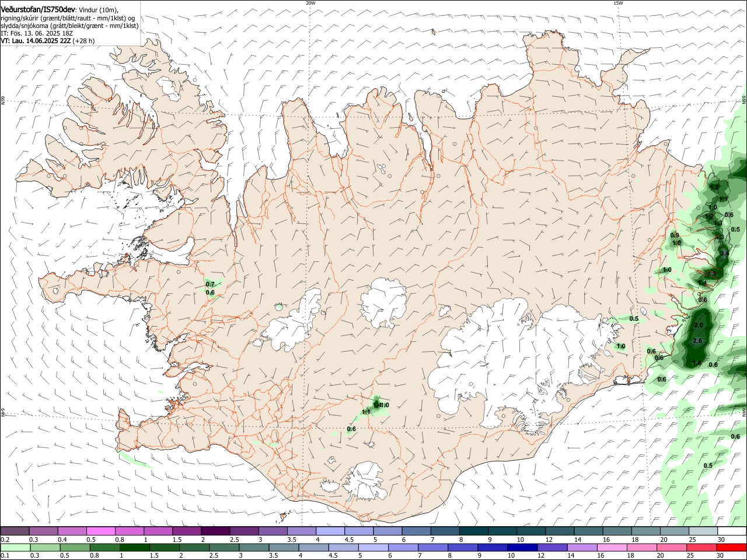Viewport: 747px width, 560px height.
Task: Select the green 0.8 swatch in the lower legend row
Action: (104, 548)
